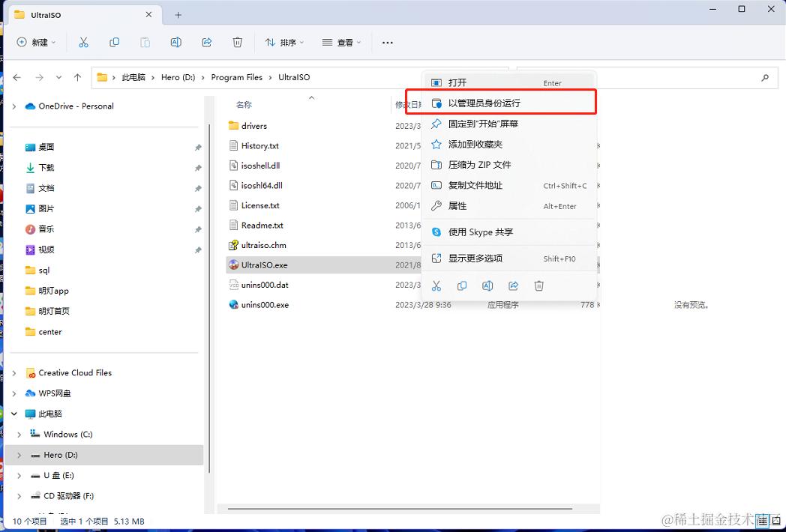Click the Delete trash icon in the toolbar
This screenshot has height=532, width=786.
click(x=238, y=43)
